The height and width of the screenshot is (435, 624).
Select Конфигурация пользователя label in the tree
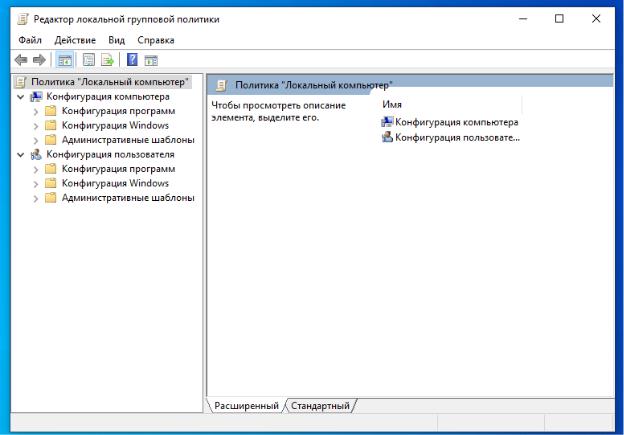point(110,154)
